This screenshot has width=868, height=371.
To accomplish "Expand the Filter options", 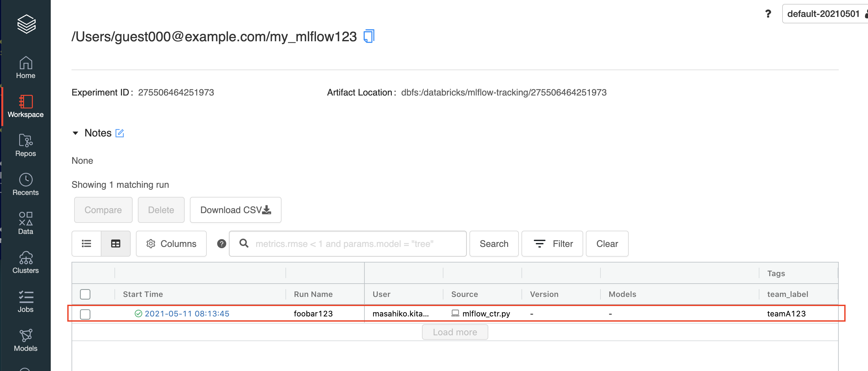I will (x=552, y=244).
